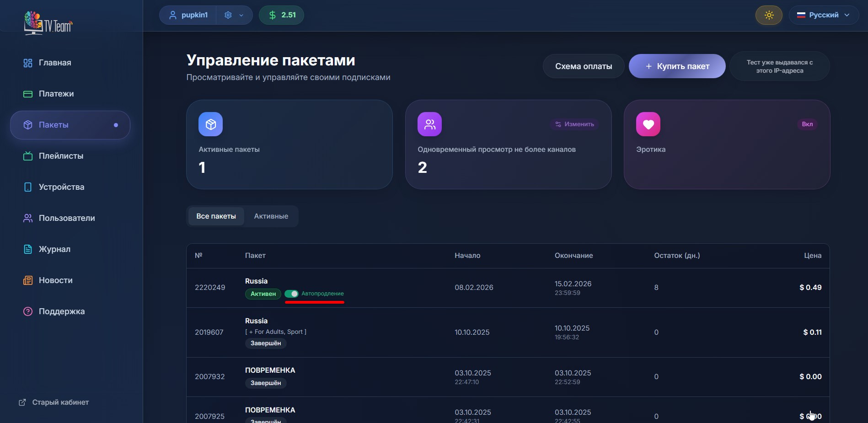The image size is (868, 423).
Task: Open the Схема оплаты button
Action: pyautogui.click(x=583, y=66)
